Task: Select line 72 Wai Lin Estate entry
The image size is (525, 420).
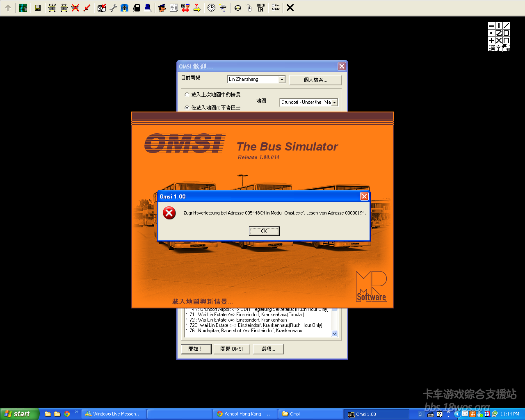Action: 236,320
